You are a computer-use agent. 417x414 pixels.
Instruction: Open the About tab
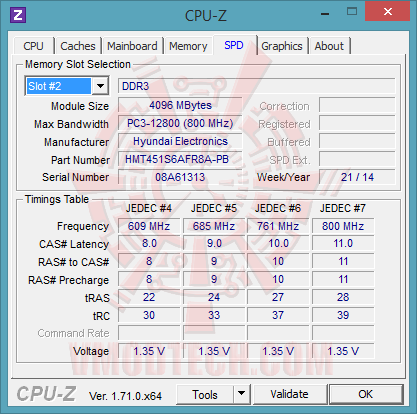[329, 46]
